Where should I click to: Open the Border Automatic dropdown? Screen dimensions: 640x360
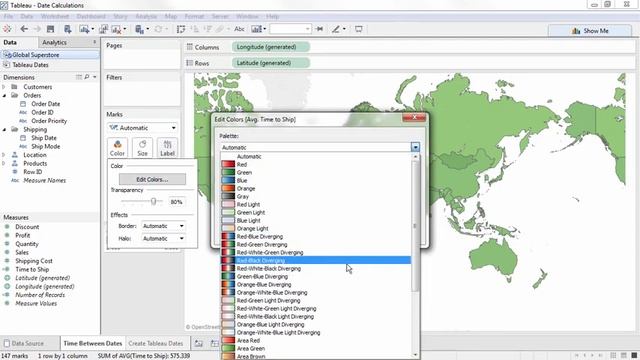163,226
